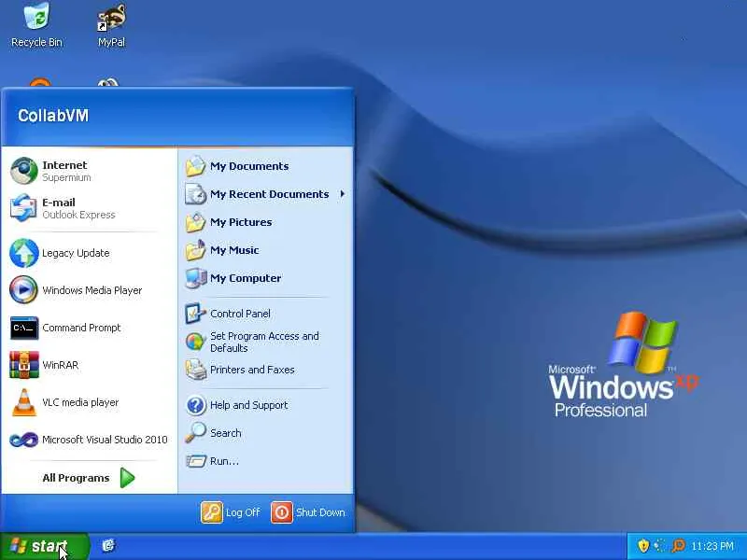Click the Command Prompt label
The height and width of the screenshot is (560, 747).
tap(81, 328)
